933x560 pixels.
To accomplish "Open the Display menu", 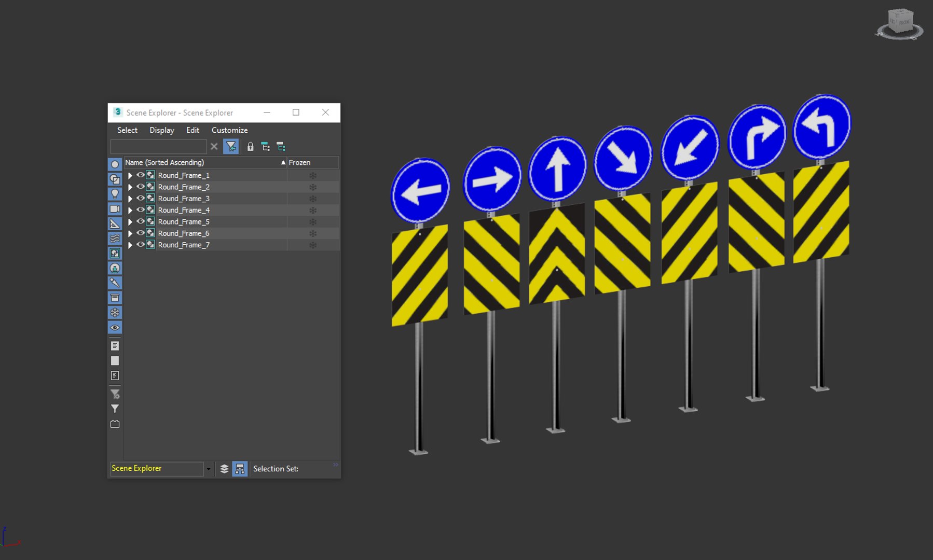I will tap(162, 130).
